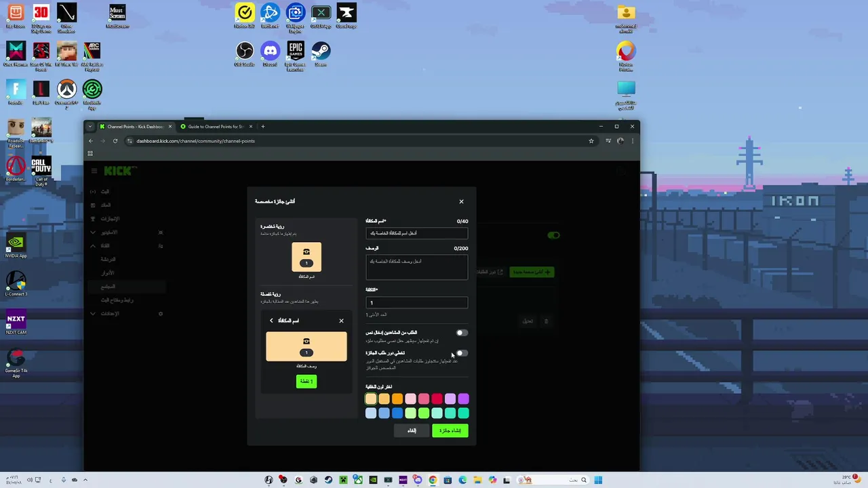Open File Explorer from the taskbar
This screenshot has height=488, width=868.
click(x=477, y=480)
